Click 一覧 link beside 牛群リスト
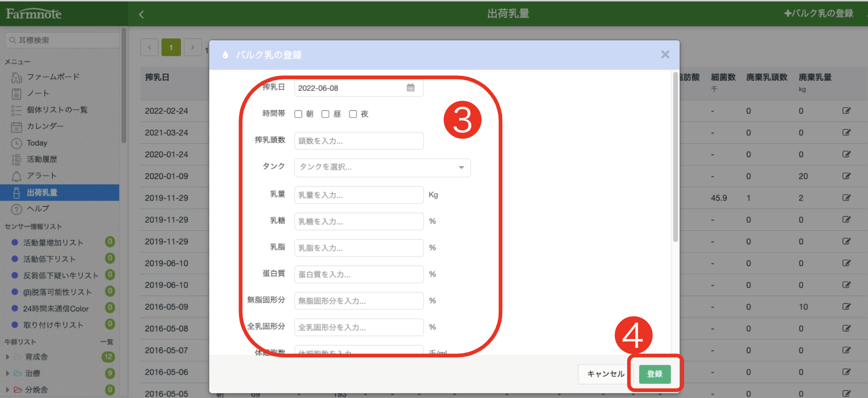The width and height of the screenshot is (868, 398). coord(107,342)
